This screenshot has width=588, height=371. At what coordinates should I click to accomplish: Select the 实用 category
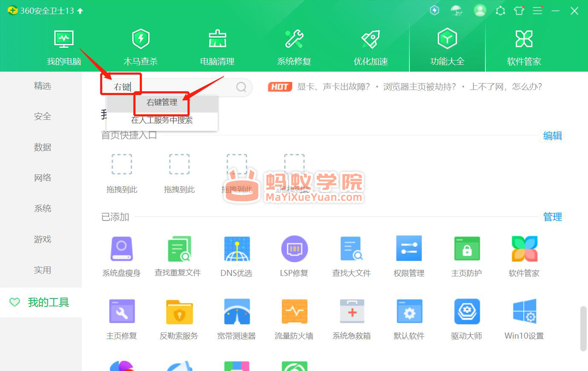(x=43, y=270)
